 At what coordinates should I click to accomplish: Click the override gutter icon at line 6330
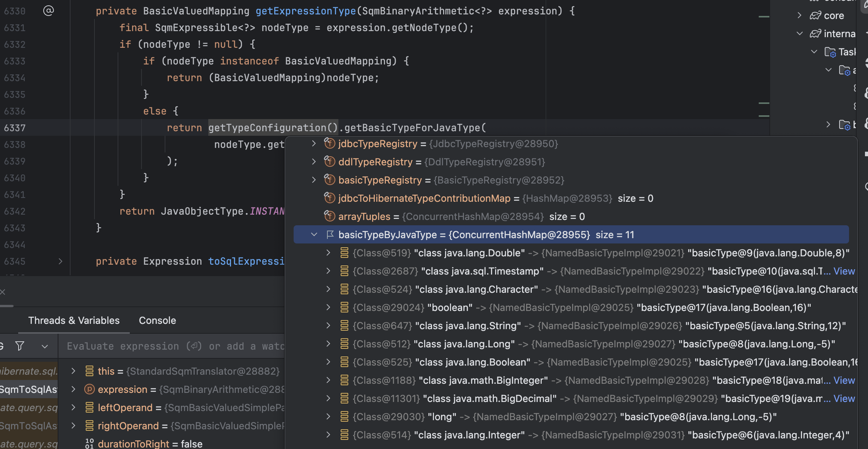pos(49,11)
